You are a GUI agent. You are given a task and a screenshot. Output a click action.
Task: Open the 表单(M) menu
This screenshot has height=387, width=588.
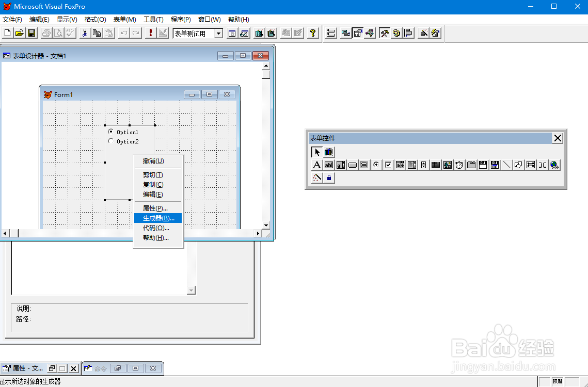tap(124, 20)
